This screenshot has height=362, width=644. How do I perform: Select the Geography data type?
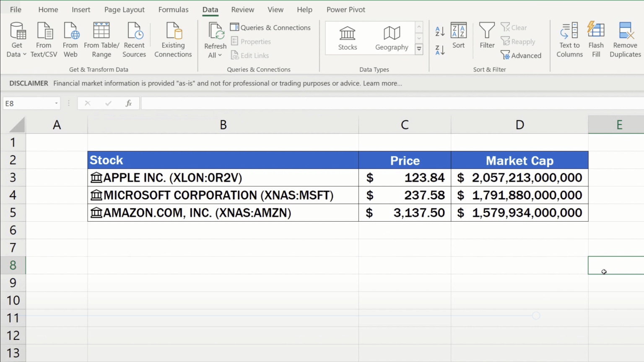click(391, 38)
